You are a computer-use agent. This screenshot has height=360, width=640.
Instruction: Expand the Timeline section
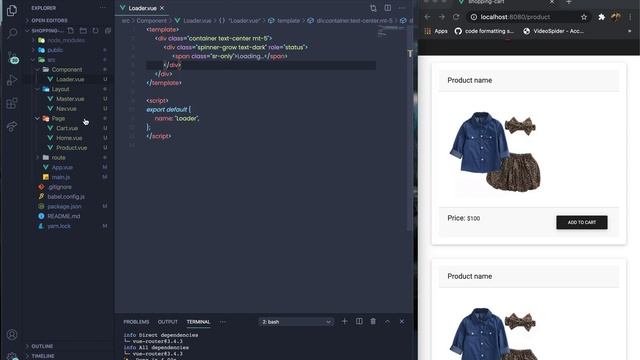pyautogui.click(x=43, y=356)
